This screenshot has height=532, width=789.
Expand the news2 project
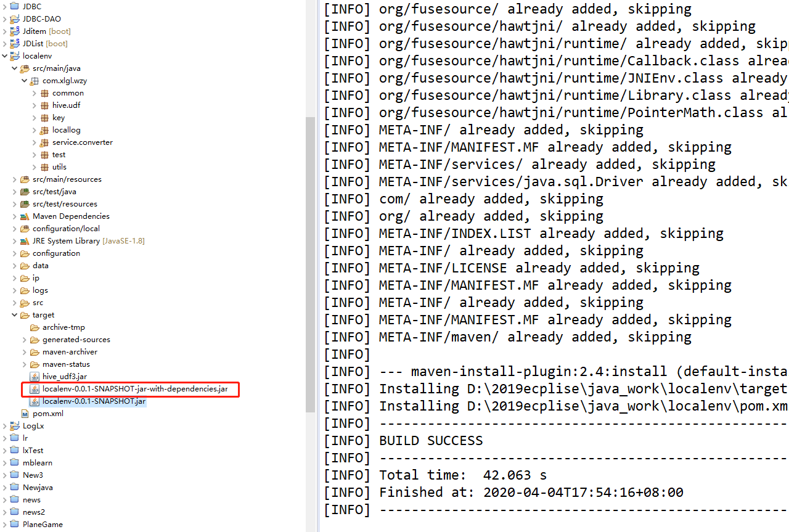pos(5,512)
